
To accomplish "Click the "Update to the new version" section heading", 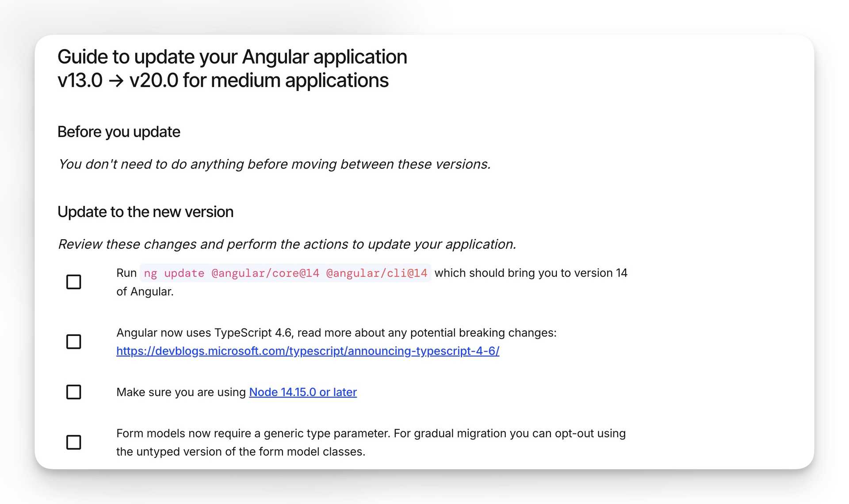I will click(145, 212).
